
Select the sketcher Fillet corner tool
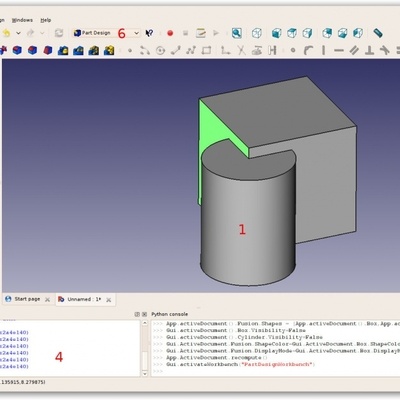pyautogui.click(x=226, y=50)
